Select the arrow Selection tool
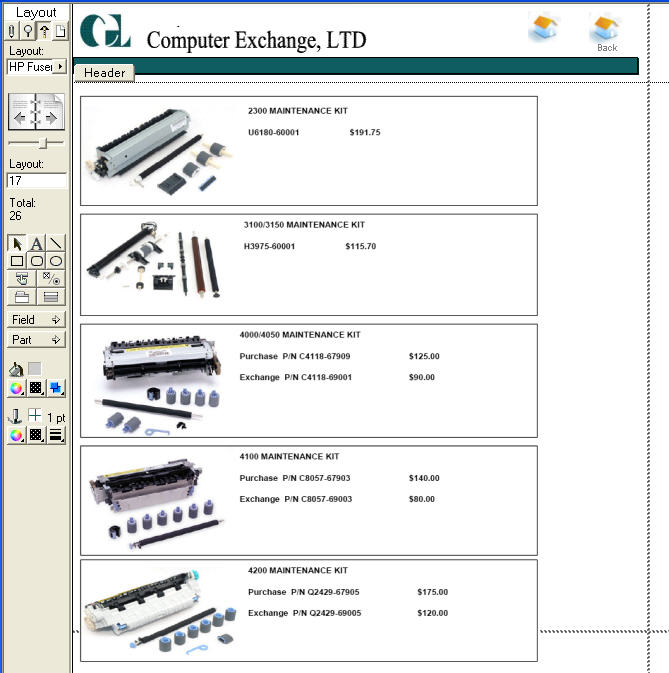The image size is (669, 673). (17, 243)
